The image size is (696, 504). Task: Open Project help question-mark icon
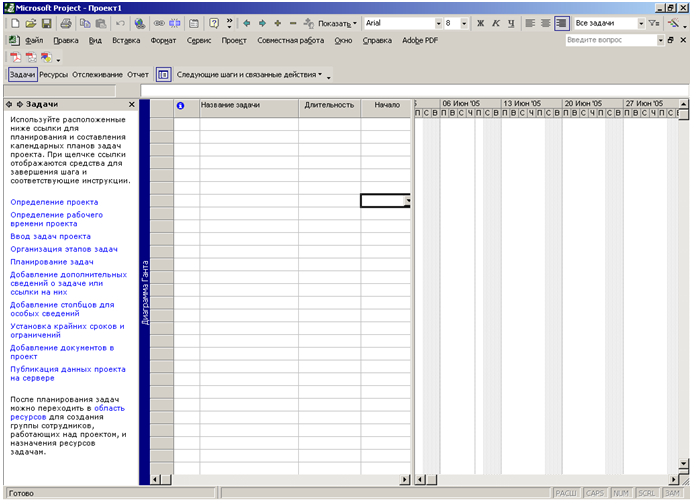[214, 23]
